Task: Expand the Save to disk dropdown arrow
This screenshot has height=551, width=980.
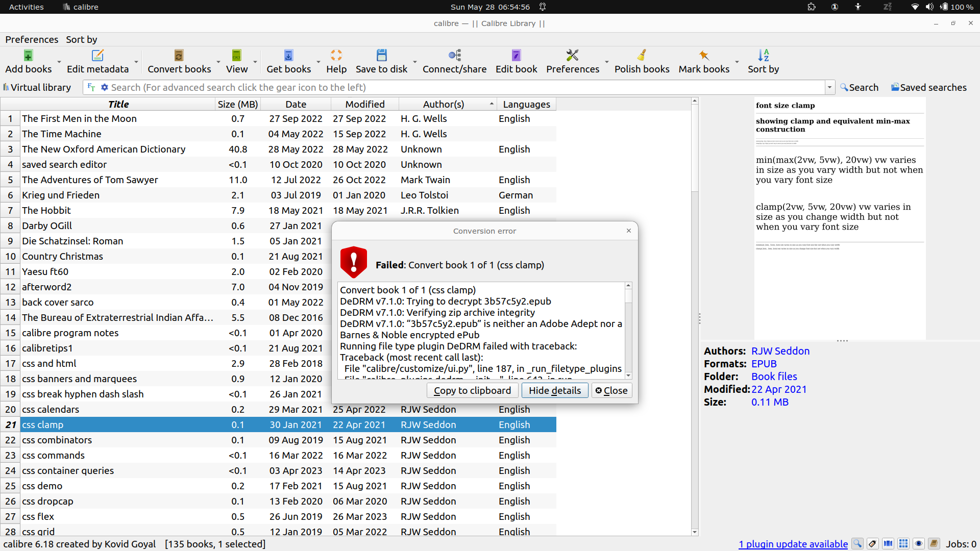Action: [x=415, y=62]
